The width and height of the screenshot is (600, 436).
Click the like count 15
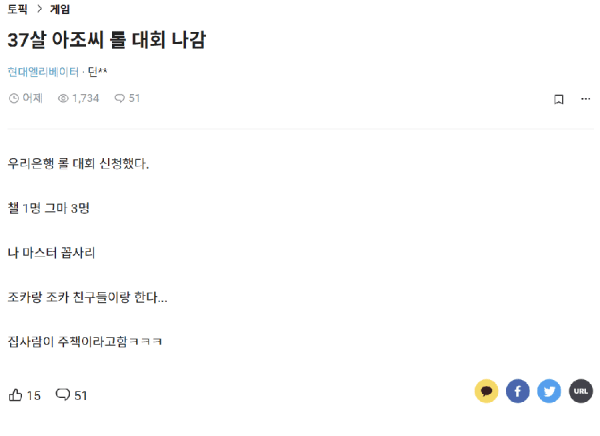[34, 395]
